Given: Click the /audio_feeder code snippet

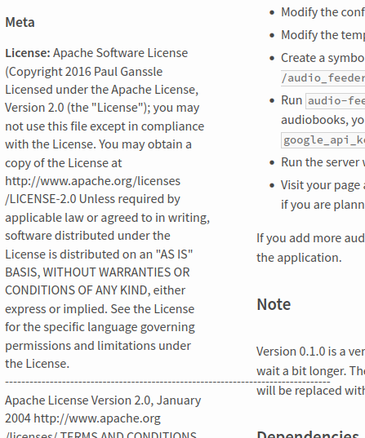Looking at the screenshot, I should [x=323, y=78].
